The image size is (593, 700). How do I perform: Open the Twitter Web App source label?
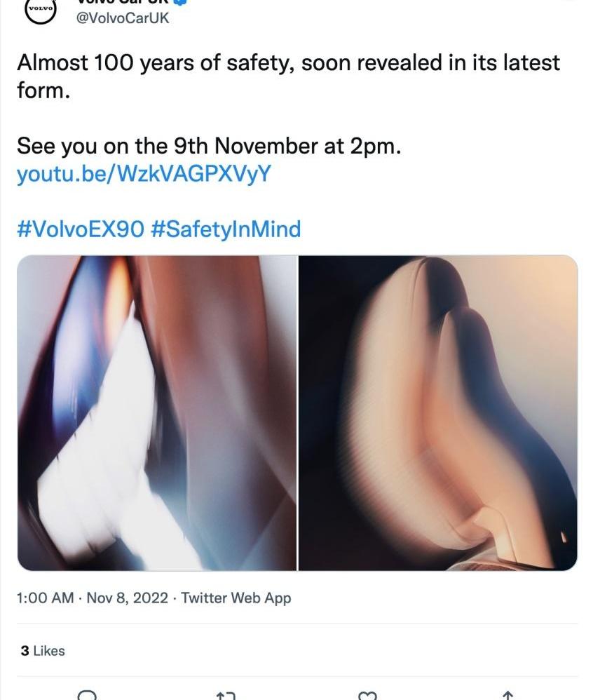point(236,598)
